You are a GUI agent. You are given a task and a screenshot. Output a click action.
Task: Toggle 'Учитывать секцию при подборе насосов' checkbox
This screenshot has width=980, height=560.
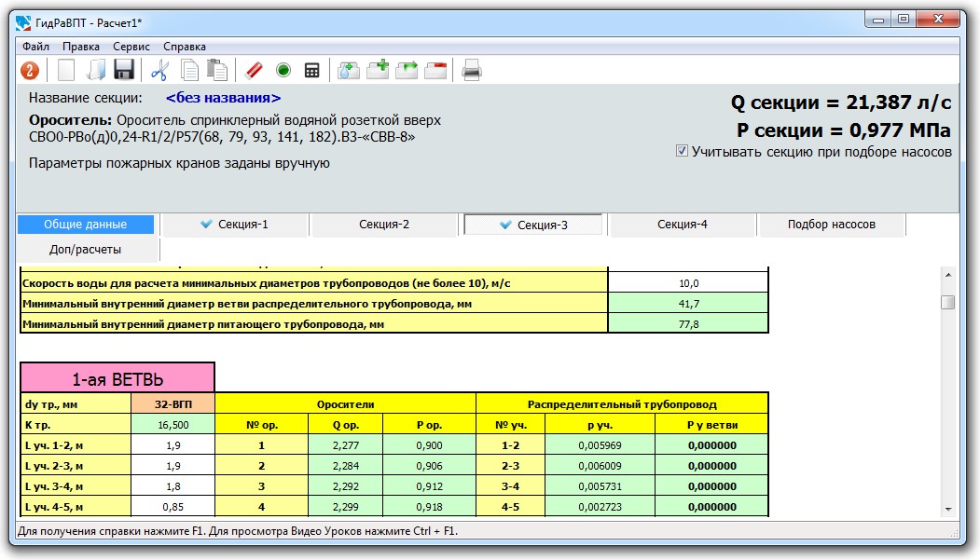[683, 151]
